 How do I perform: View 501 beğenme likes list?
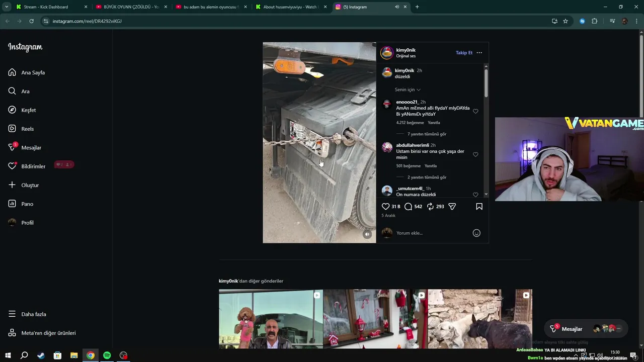click(x=408, y=166)
